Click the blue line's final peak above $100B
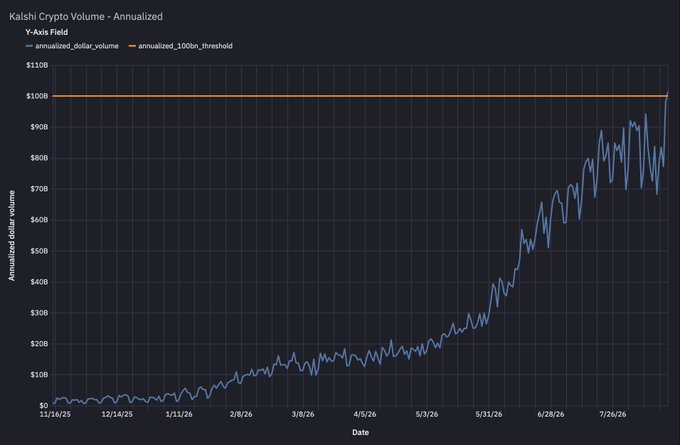 point(667,92)
